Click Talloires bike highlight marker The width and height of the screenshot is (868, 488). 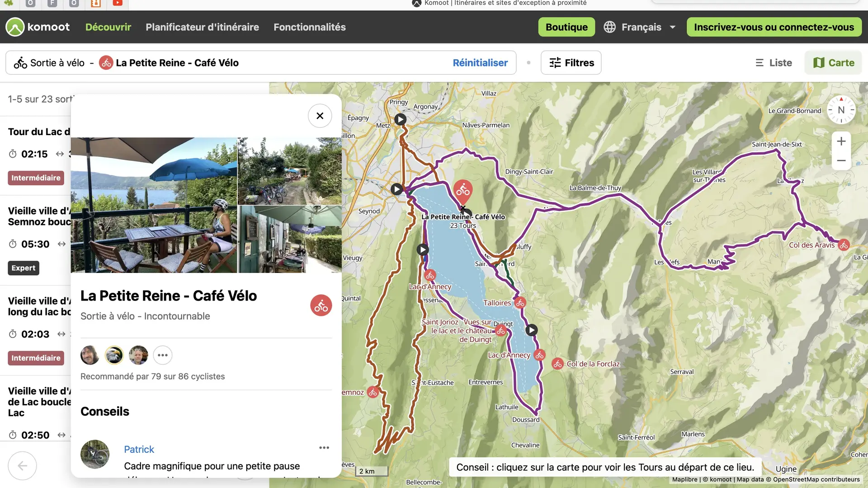click(520, 303)
